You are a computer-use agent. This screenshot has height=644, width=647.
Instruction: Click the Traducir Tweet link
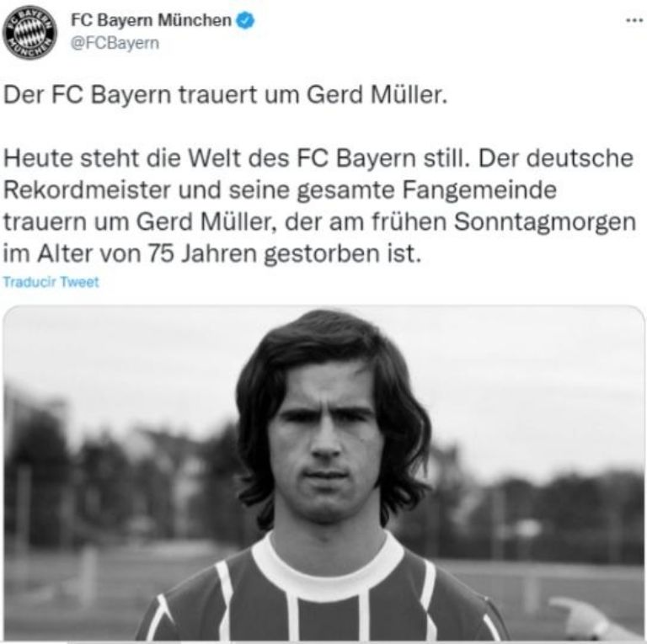(x=51, y=282)
